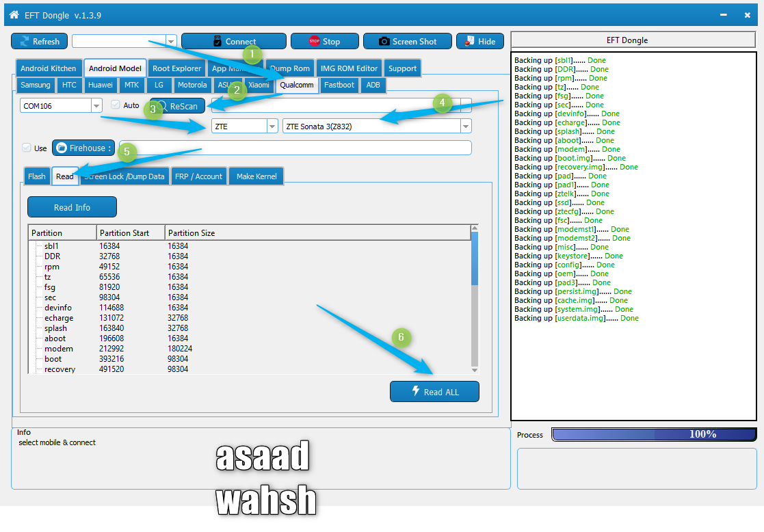This screenshot has height=532, width=764.
Task: Select the Make Kernel tab
Action: pyautogui.click(x=256, y=176)
